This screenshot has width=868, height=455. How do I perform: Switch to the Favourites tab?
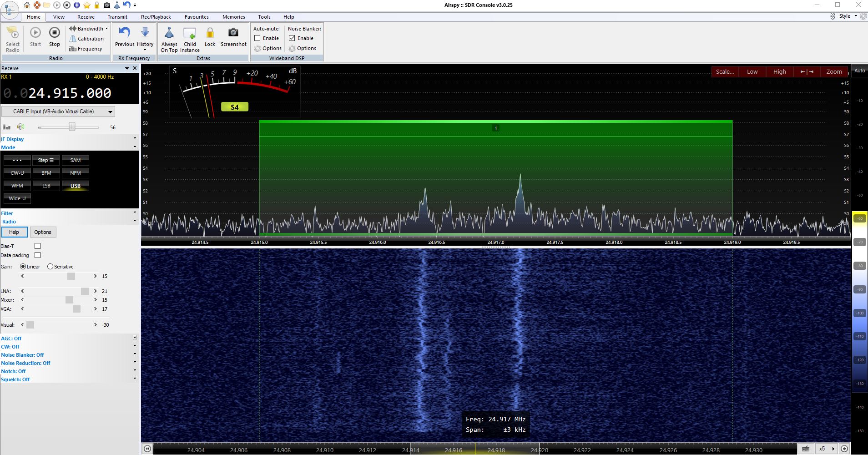(x=197, y=17)
